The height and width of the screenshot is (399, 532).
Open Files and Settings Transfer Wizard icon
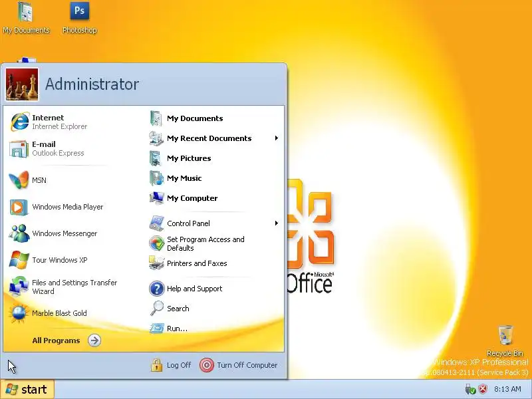point(19,287)
